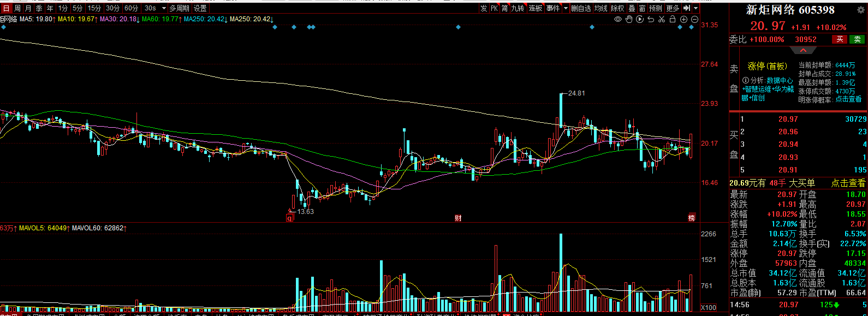Click the red 买 buy button
Screen dimensions: 868x316
click(840, 39)
